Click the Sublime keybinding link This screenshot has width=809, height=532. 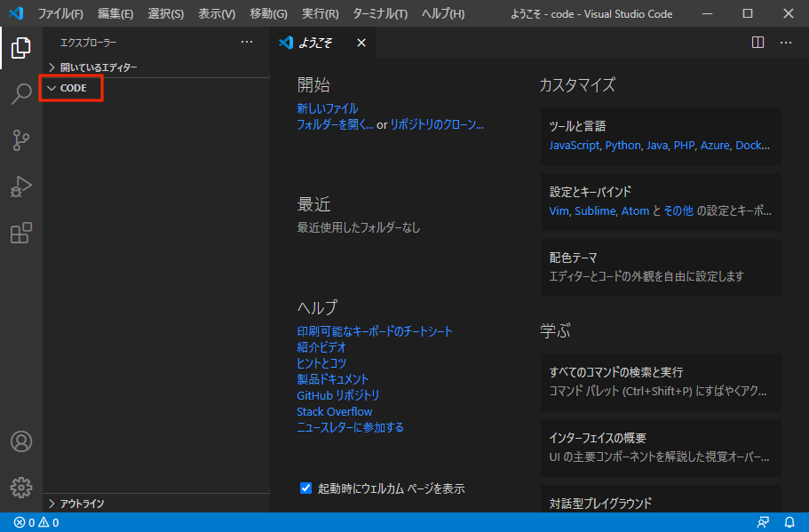coord(595,211)
